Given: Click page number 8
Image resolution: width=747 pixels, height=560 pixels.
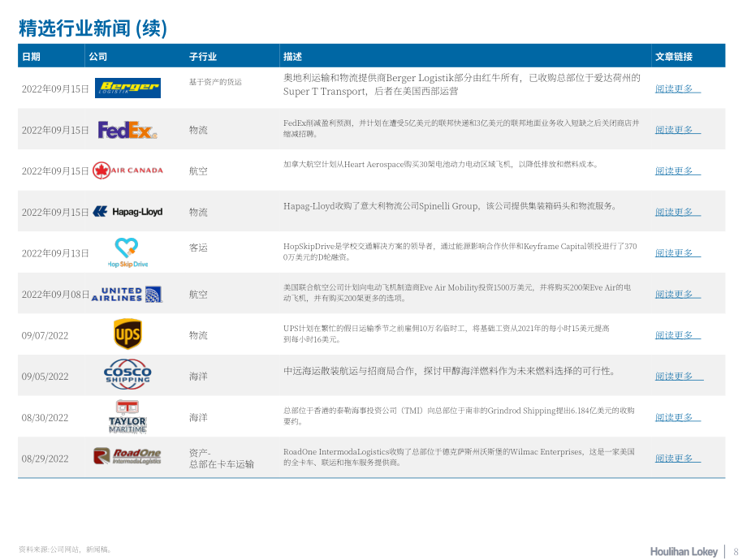Looking at the screenshot, I should 736,551.
